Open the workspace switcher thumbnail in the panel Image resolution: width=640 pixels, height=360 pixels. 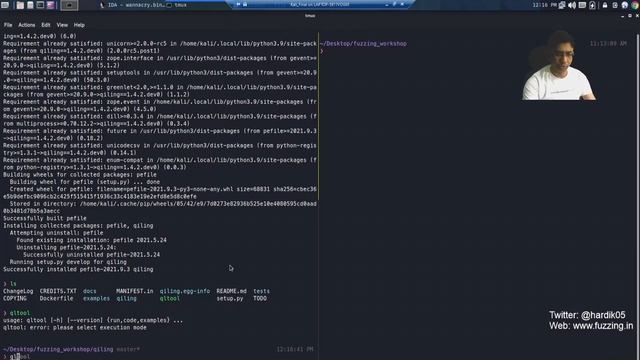point(69,5)
